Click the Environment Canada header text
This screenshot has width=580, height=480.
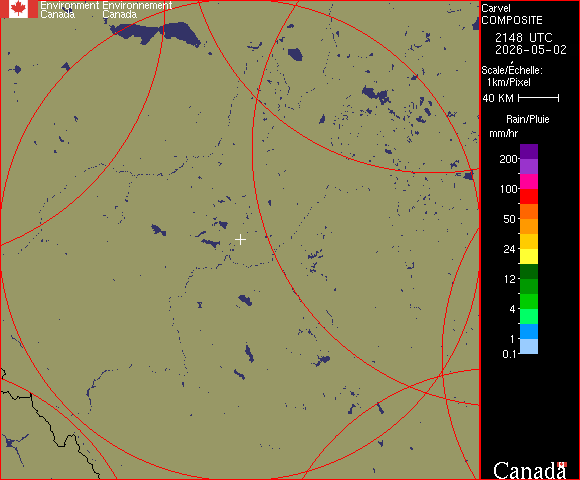click(69, 10)
